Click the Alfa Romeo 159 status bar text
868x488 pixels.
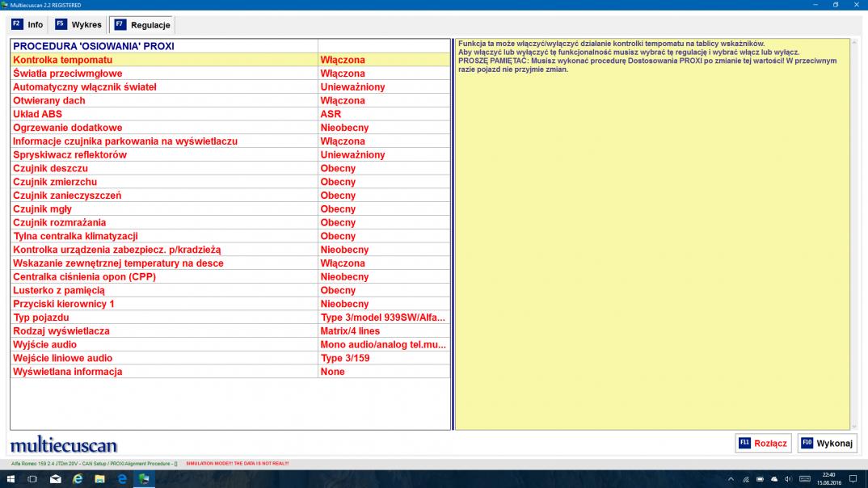[x=94, y=464]
